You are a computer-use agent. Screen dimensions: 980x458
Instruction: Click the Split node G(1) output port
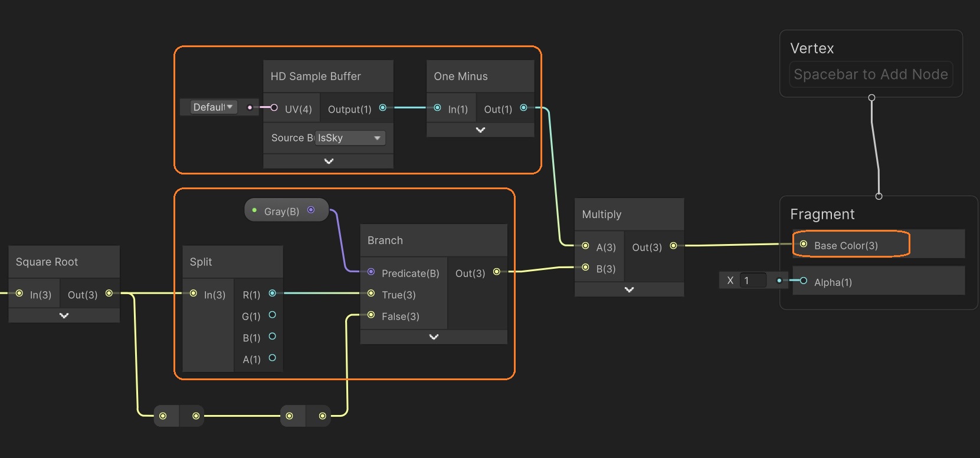(x=272, y=315)
